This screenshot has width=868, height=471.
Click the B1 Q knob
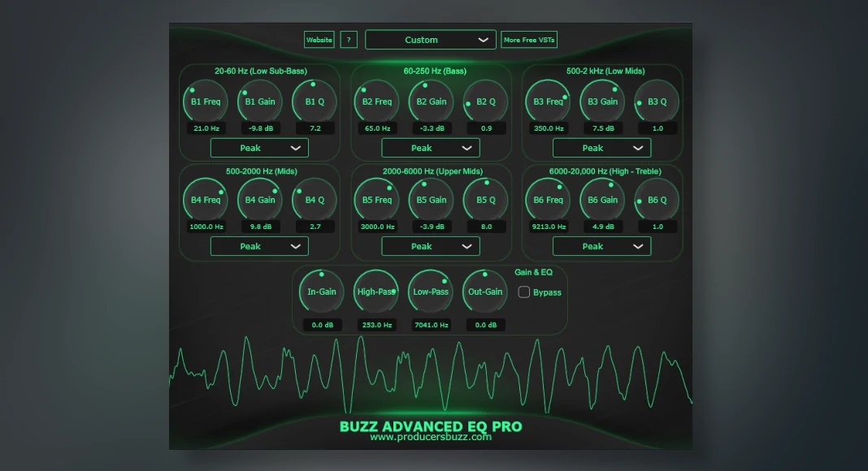pyautogui.click(x=315, y=102)
